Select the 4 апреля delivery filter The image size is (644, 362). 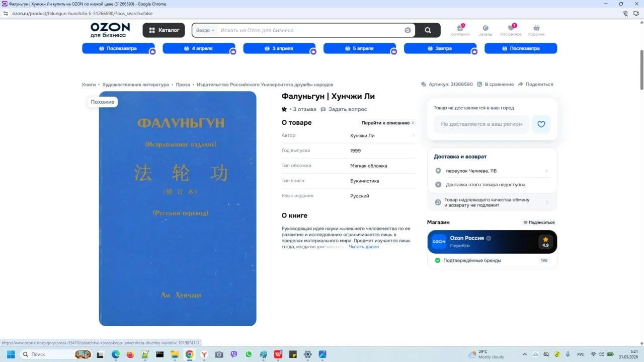199,48
